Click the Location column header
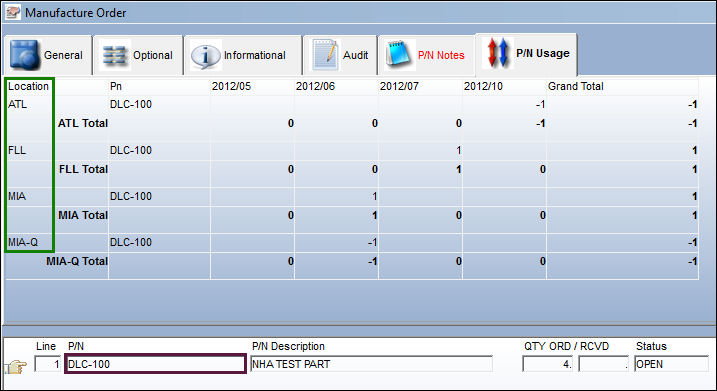717x391 pixels. (x=28, y=86)
